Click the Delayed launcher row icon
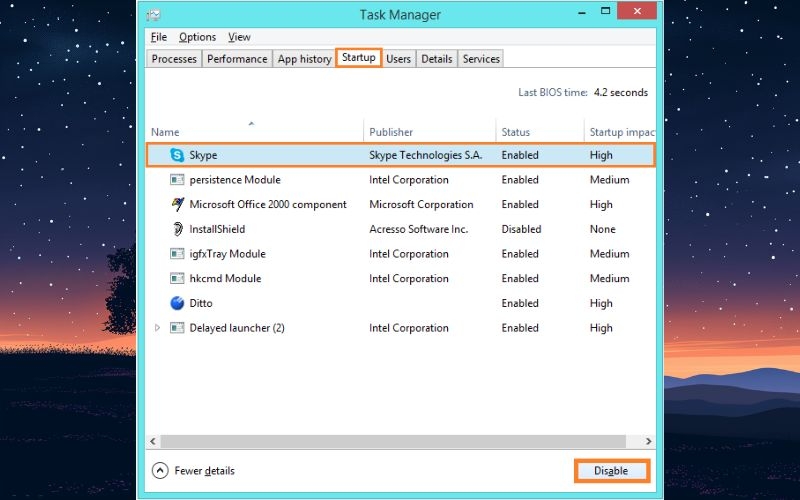Image resolution: width=800 pixels, height=500 pixels. click(x=177, y=328)
